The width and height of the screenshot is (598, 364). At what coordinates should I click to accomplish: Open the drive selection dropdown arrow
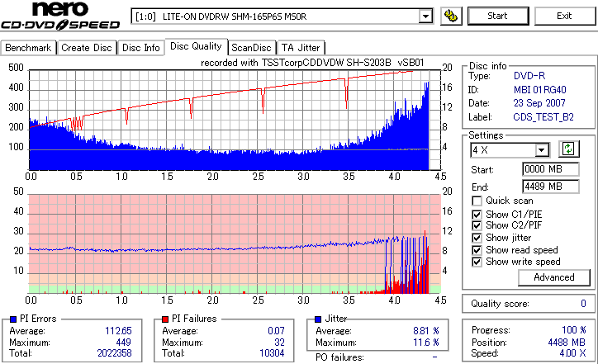click(x=425, y=17)
